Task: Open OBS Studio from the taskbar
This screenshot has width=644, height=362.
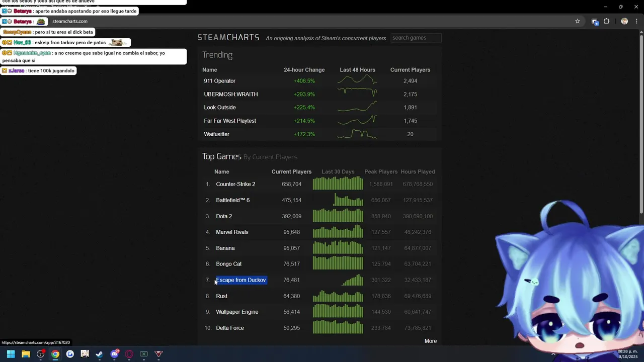Action: click(x=41, y=354)
